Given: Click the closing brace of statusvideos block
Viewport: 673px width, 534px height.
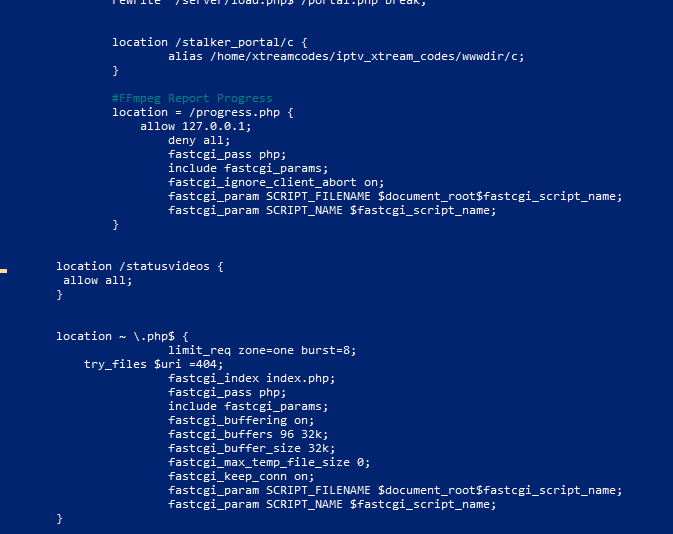Looking at the screenshot, I should [x=60, y=294].
